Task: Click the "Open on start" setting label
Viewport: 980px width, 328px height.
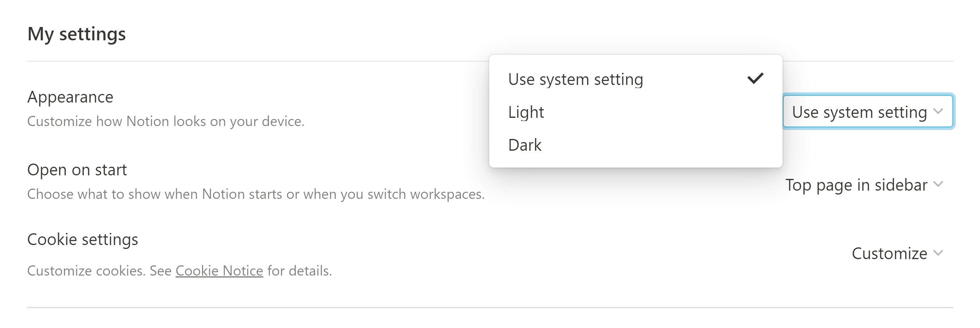Action: [x=77, y=169]
